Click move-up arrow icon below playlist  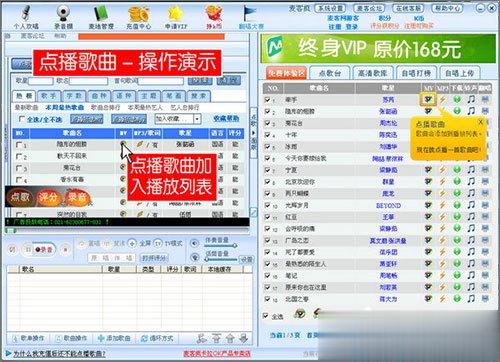tap(230, 338)
